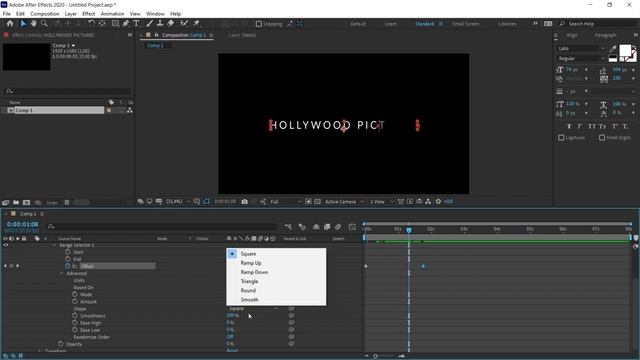Viewport: 640px width, 360px height.
Task: Select the Pen tool
Action: (x=126, y=24)
